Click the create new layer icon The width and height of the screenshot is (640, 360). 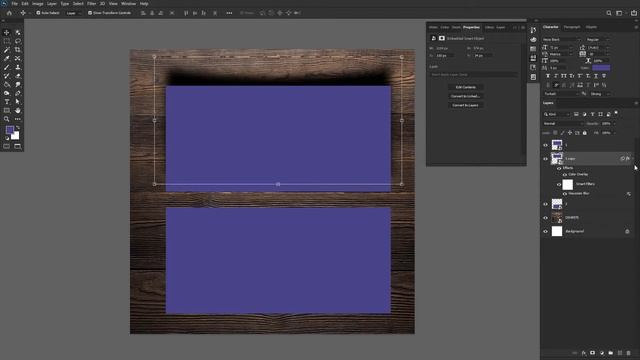pos(620,353)
